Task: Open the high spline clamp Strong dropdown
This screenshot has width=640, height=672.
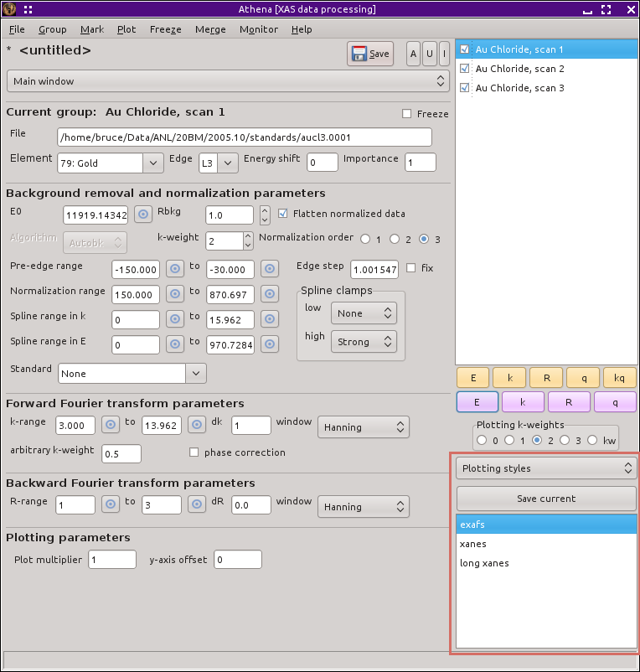Action: 364,342
